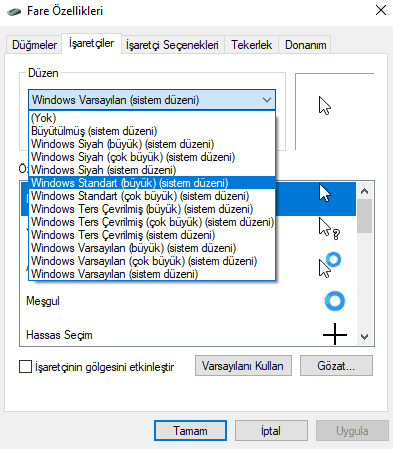
Task: Select the Help Select arrow-question cursor icon
Action: [329, 229]
